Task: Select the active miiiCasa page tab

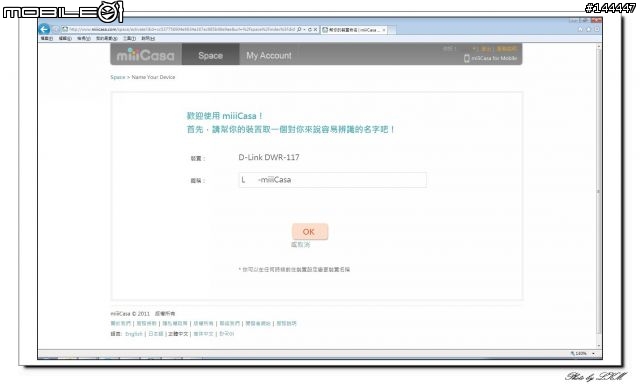Action: 353,30
